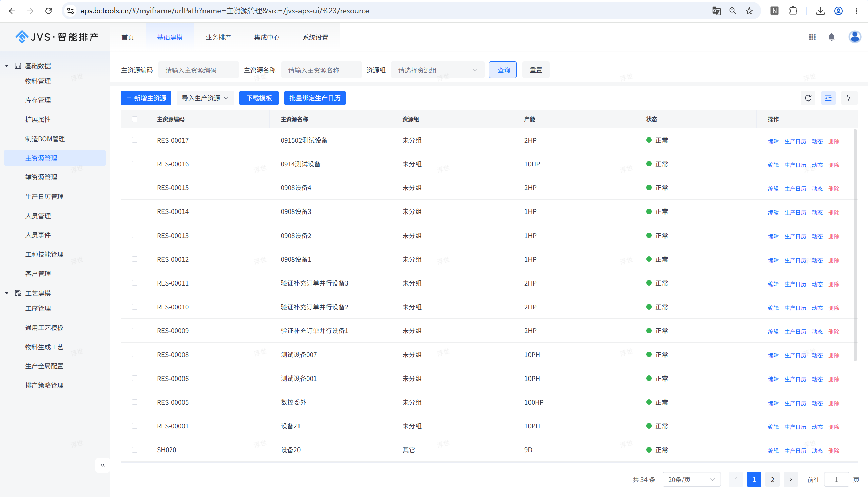Select the SH020 row checkbox
The width and height of the screenshot is (868, 497).
tap(134, 450)
